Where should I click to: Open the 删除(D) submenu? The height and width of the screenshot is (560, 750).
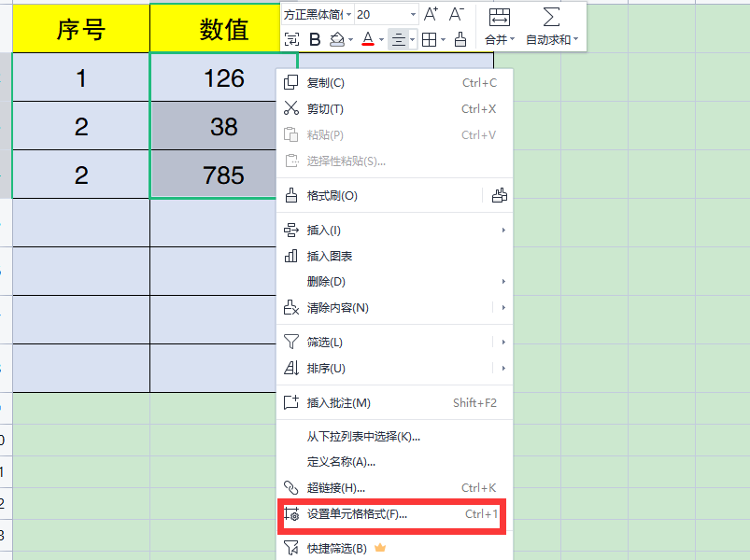(x=394, y=282)
